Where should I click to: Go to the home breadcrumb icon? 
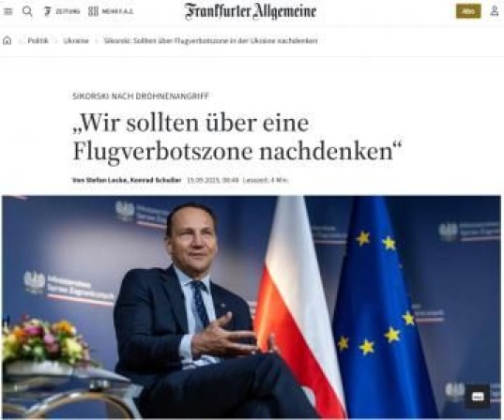(x=8, y=40)
